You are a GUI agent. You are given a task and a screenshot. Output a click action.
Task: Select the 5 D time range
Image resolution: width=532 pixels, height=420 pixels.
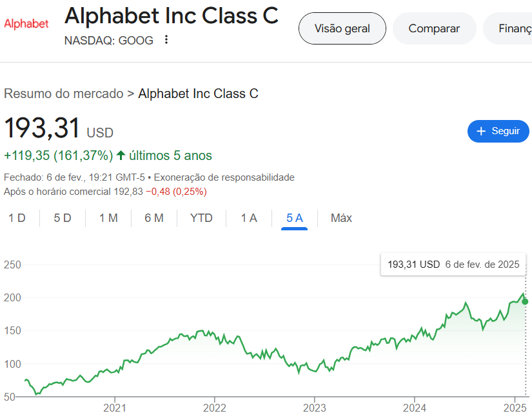(x=63, y=218)
